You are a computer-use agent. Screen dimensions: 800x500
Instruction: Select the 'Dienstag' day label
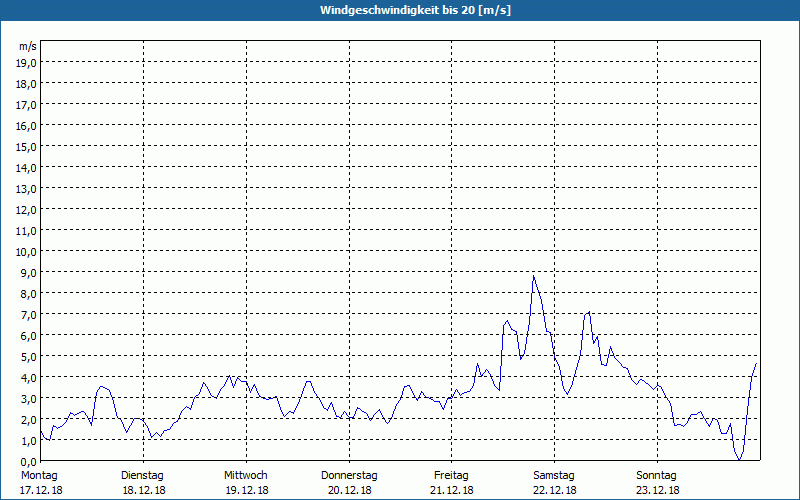[x=142, y=476]
